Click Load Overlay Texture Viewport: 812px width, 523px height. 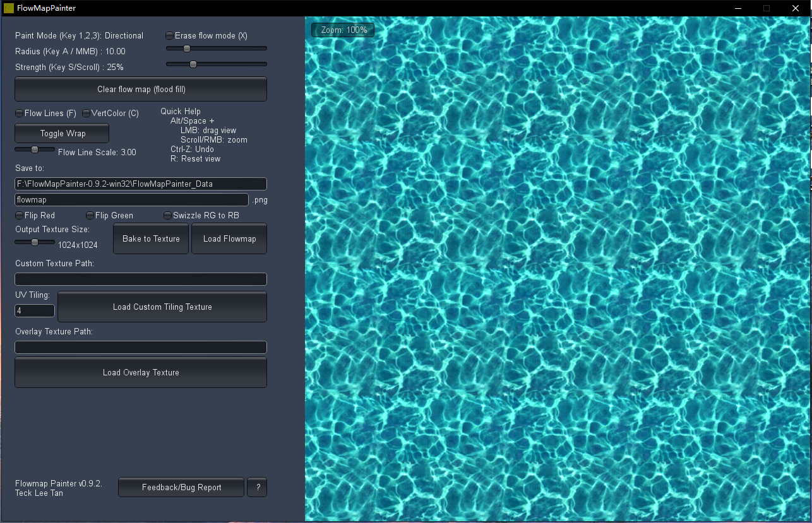(x=140, y=372)
